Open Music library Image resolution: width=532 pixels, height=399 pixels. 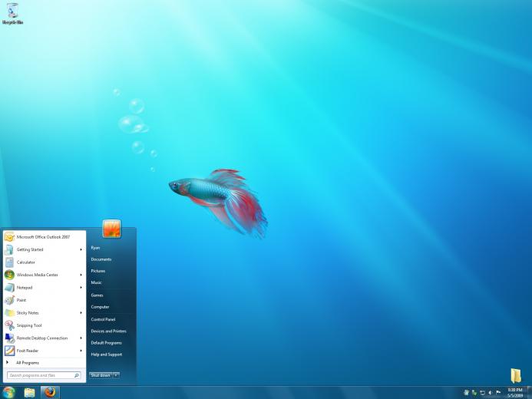click(x=97, y=282)
